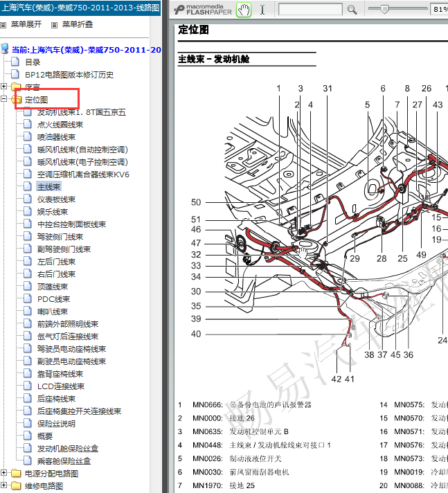Open 前端外部照明线束
Screen dimensions: 448x493
tap(68, 324)
